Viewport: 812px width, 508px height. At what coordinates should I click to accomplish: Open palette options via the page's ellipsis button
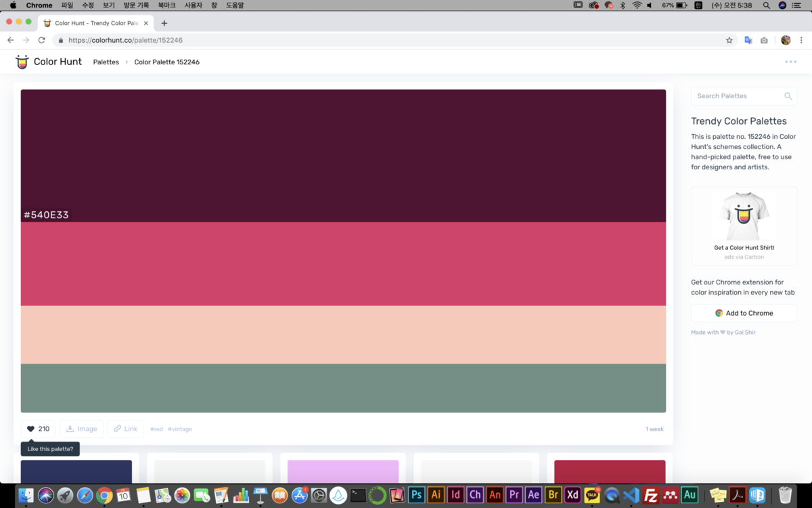tap(790, 62)
